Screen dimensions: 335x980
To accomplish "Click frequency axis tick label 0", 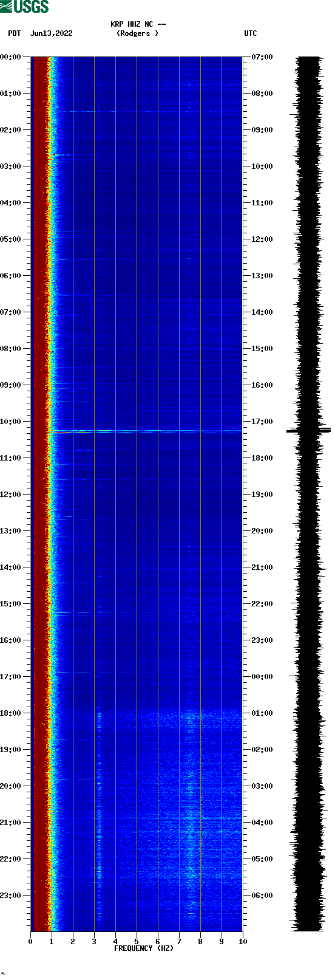I will [x=30, y=942].
